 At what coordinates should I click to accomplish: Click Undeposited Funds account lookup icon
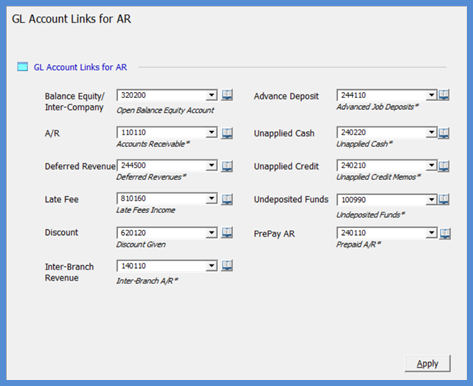(444, 199)
